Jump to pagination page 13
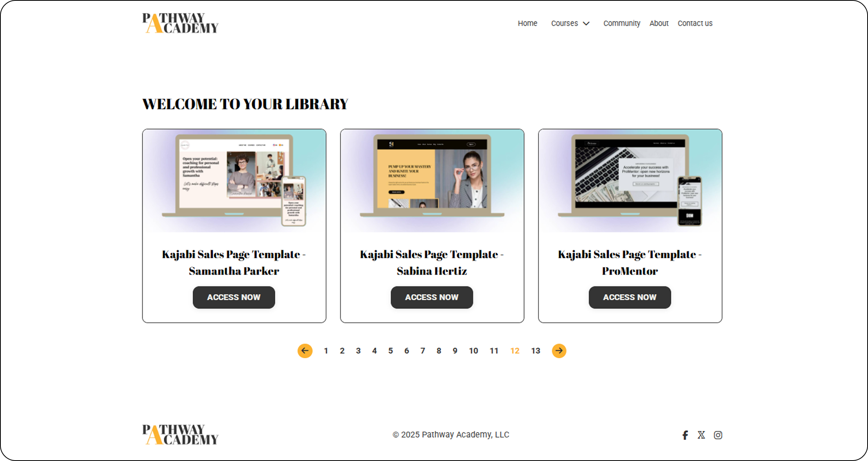This screenshot has width=868, height=461. 536,351
